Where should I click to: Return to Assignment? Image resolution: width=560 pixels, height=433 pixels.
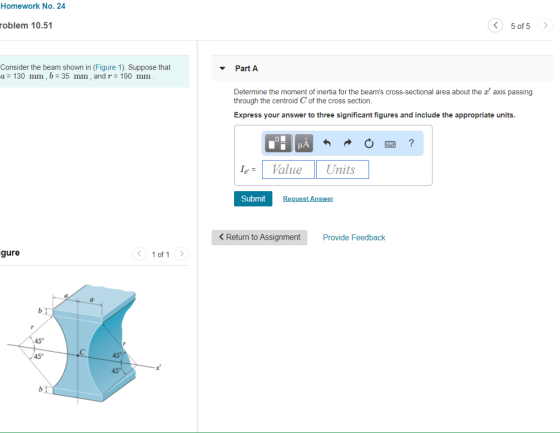click(x=259, y=237)
